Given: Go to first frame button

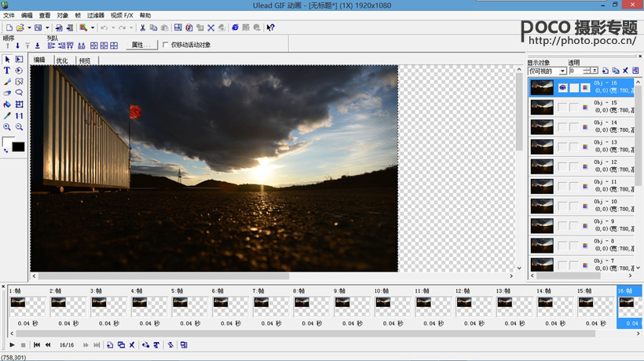Looking at the screenshot, I should pos(37,345).
